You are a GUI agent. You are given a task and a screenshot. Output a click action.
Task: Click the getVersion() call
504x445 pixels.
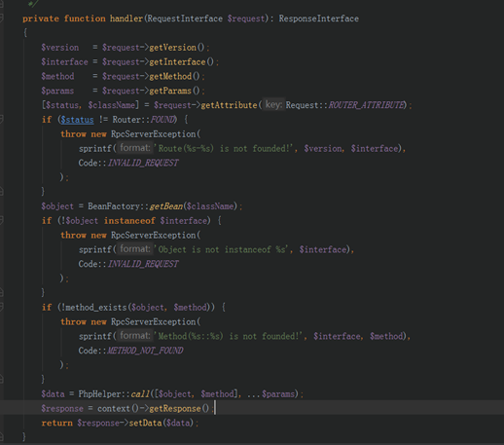point(177,48)
